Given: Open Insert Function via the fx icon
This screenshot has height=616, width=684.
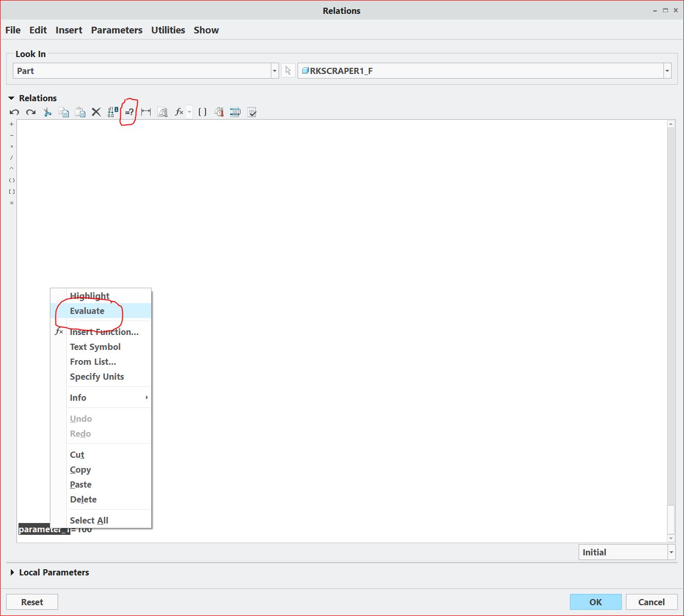Looking at the screenshot, I should [179, 111].
